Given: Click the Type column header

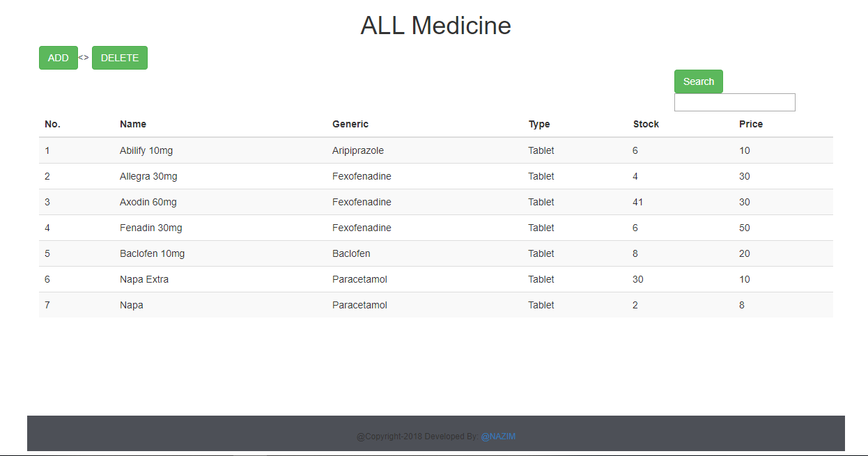Looking at the screenshot, I should point(539,124).
